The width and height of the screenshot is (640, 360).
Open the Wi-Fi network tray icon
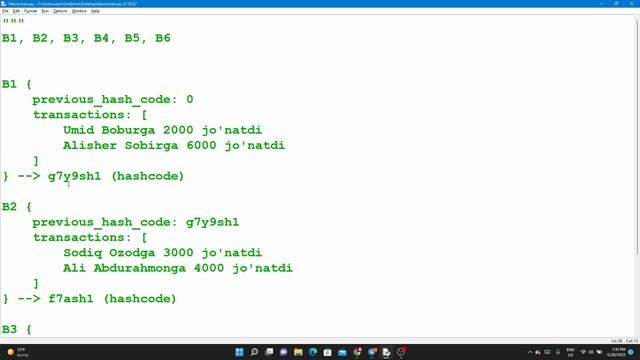(583, 352)
